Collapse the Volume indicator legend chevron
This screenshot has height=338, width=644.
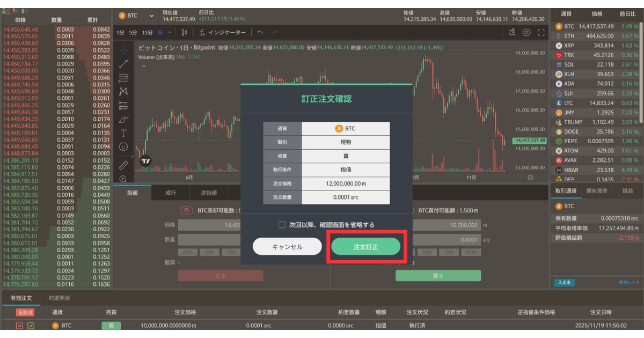point(143,67)
